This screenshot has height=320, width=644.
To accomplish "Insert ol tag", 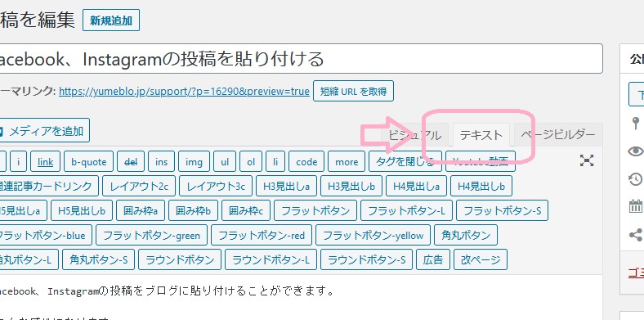I will pos(251,162).
